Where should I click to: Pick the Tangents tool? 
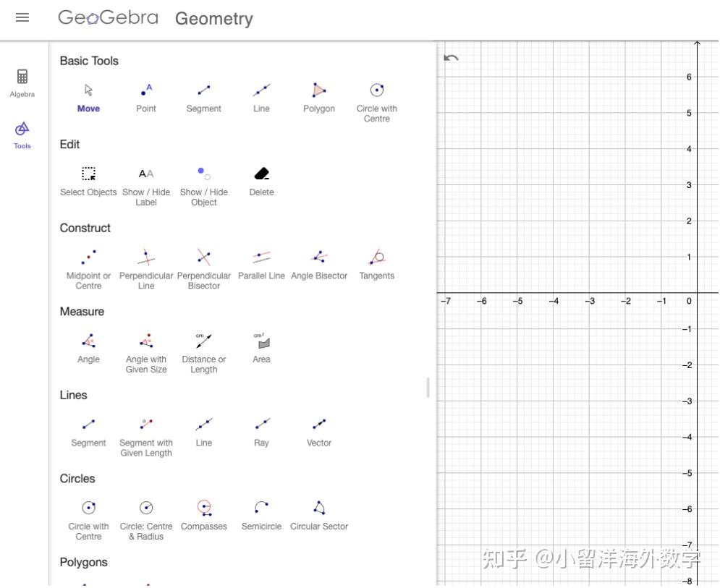pos(376,262)
